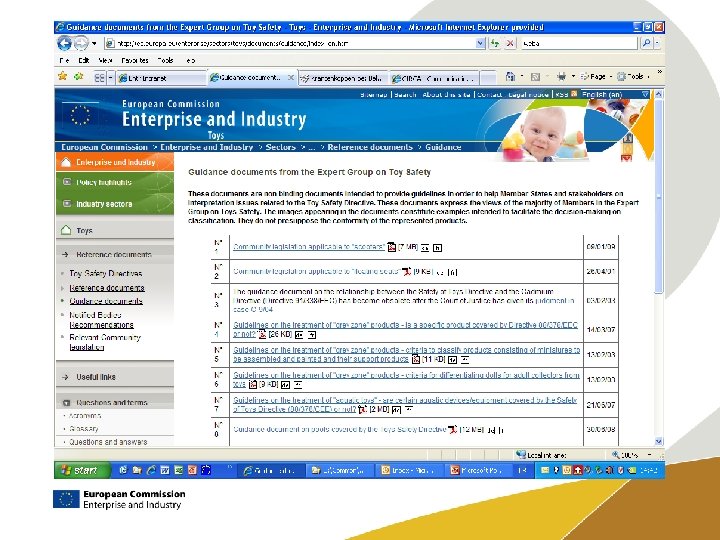This screenshot has width=720, height=540.
Task: Click the Print toolbar icon
Action: click(x=561, y=77)
